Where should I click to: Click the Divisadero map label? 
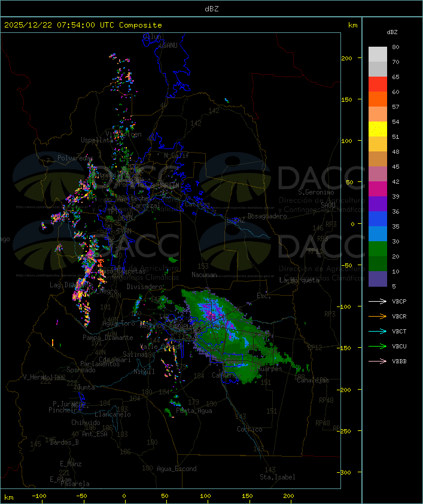[x=145, y=286]
